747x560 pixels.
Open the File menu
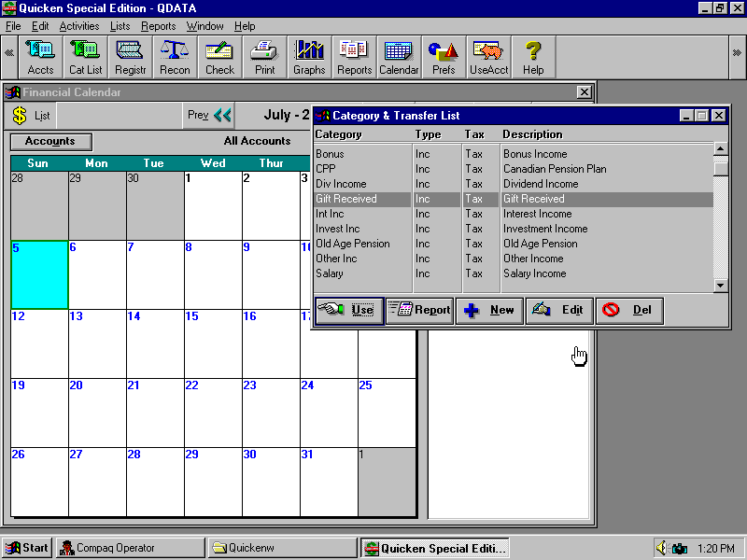pyautogui.click(x=13, y=26)
